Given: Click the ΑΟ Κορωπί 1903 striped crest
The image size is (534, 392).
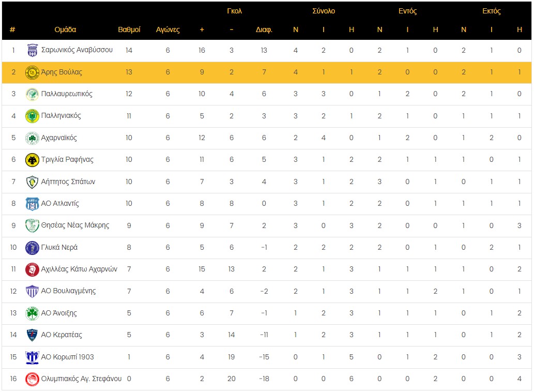Looking at the screenshot, I should pyautogui.click(x=32, y=357).
